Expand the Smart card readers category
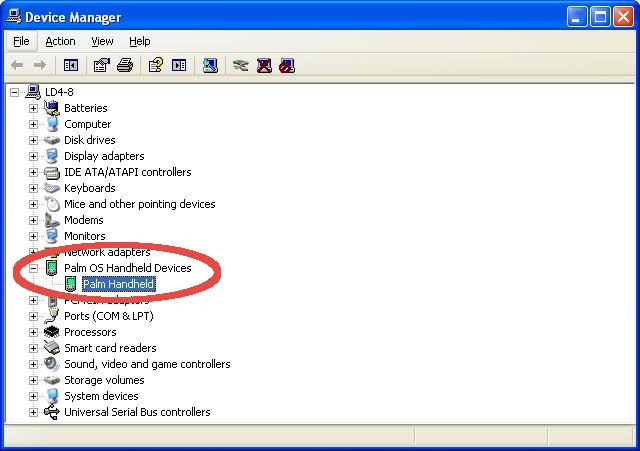This screenshot has height=451, width=640. tap(33, 348)
